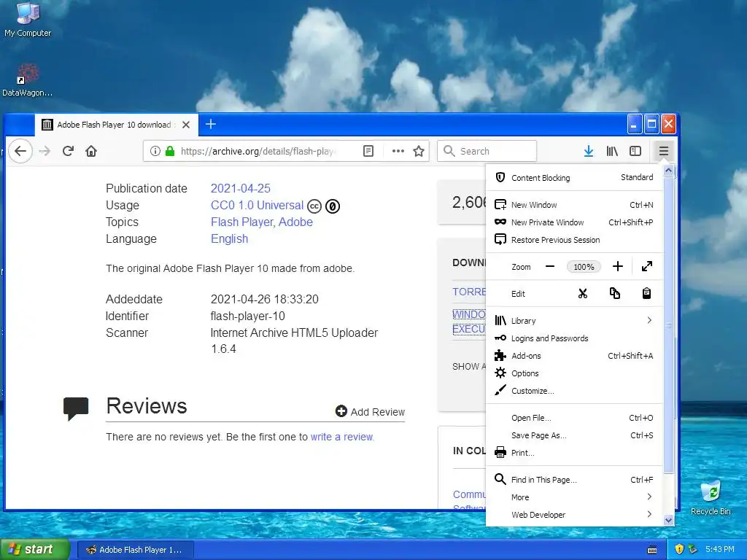Select the DataWagon desktop shortcut
Screen dimensions: 747x560
[x=27, y=80]
